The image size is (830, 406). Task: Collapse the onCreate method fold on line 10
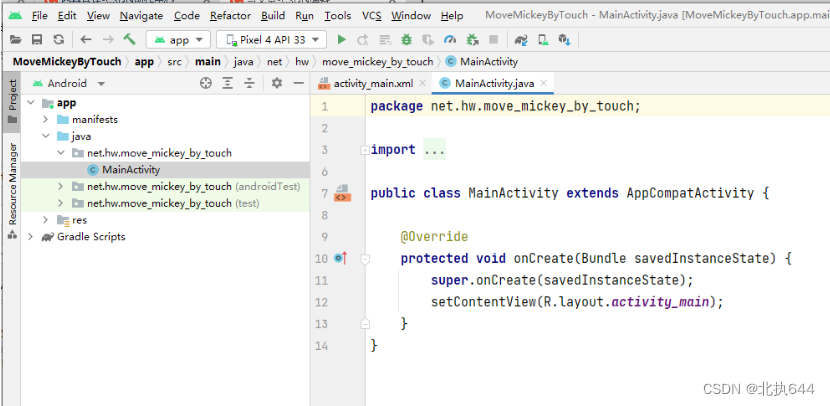click(364, 259)
